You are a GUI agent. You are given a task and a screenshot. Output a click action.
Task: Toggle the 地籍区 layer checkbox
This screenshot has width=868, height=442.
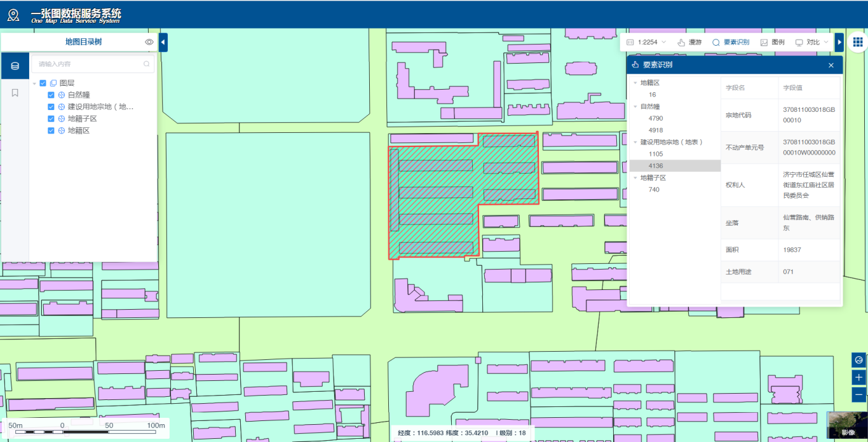[51, 130]
